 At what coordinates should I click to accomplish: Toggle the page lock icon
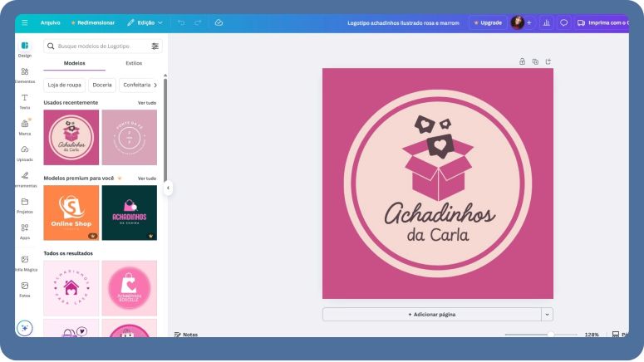coord(522,61)
